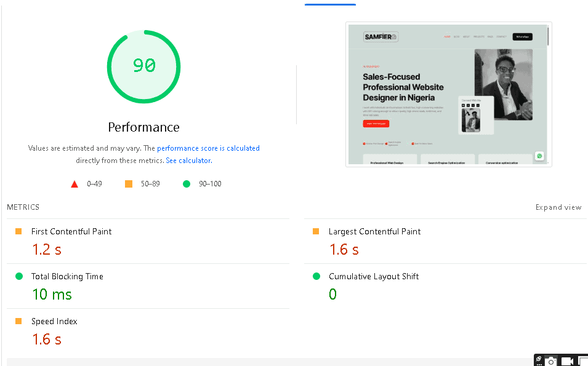Click the green circle beside Total Blocking Time
The height and width of the screenshot is (366, 588).
coord(18,276)
